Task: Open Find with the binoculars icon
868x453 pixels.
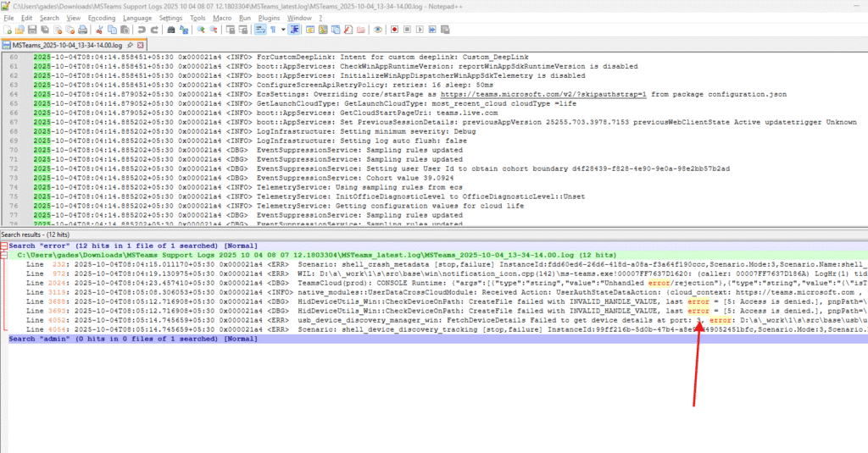Action: click(x=171, y=30)
